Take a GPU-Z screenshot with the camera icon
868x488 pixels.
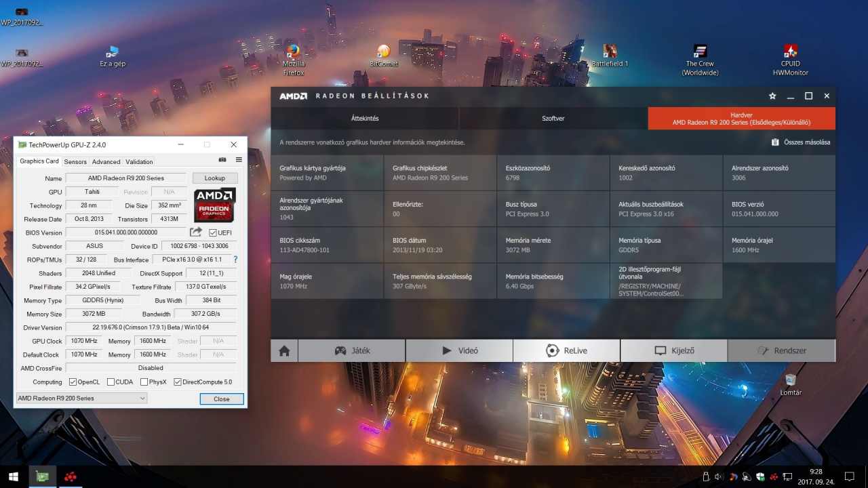pyautogui.click(x=222, y=160)
